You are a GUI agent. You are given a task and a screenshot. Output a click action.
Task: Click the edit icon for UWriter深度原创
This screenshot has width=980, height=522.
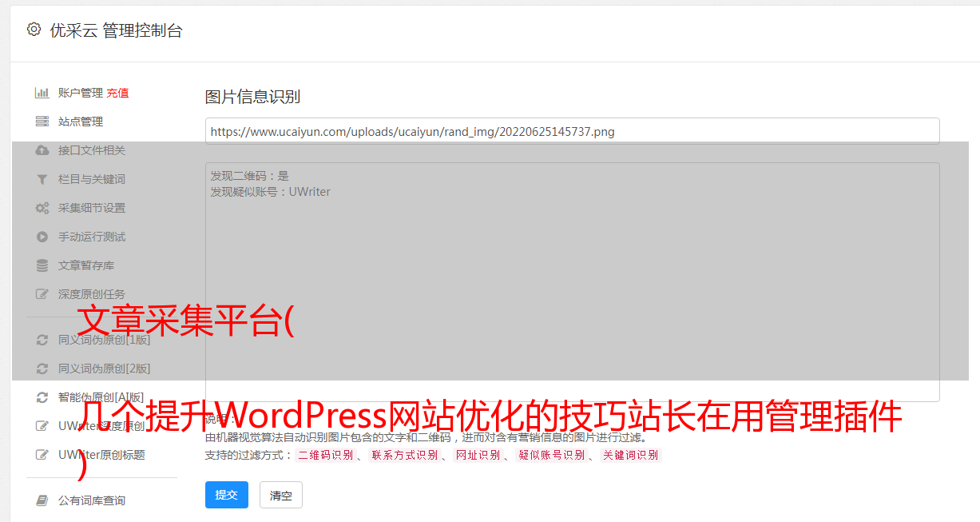[42, 426]
